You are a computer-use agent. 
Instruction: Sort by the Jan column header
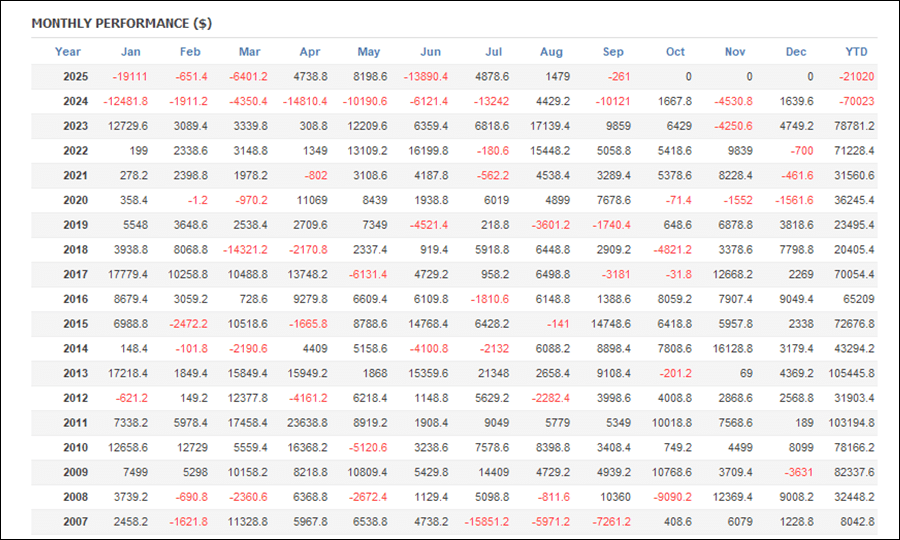point(131,52)
